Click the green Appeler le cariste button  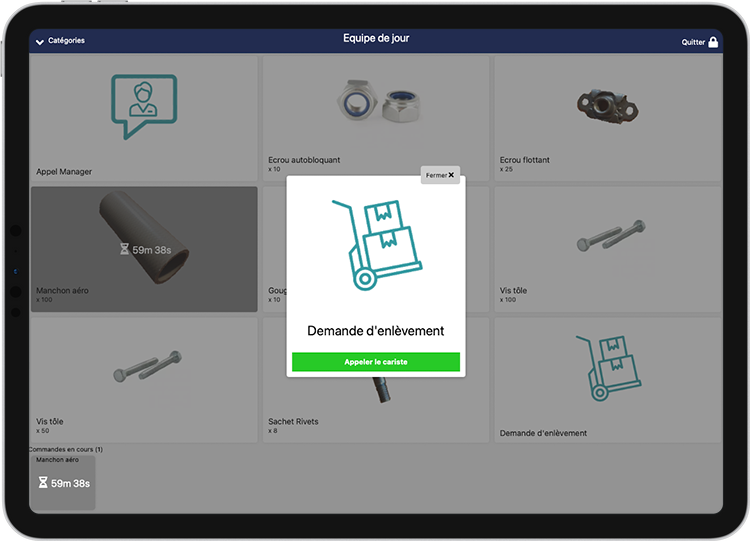pos(375,362)
